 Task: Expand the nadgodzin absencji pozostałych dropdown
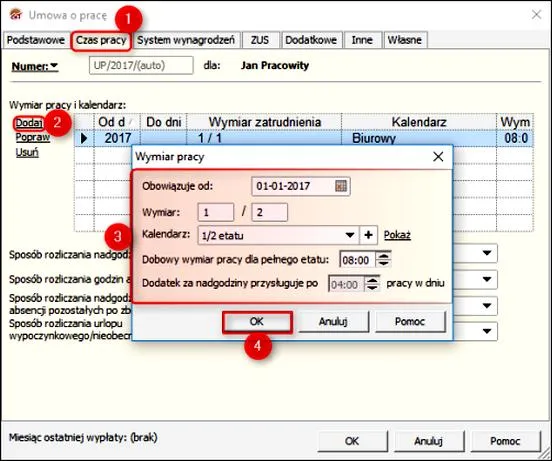487,305
